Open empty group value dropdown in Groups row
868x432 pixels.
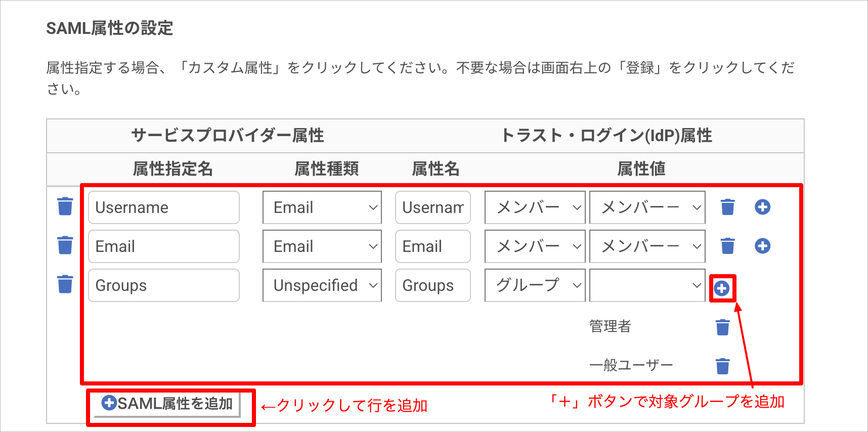coord(647,285)
